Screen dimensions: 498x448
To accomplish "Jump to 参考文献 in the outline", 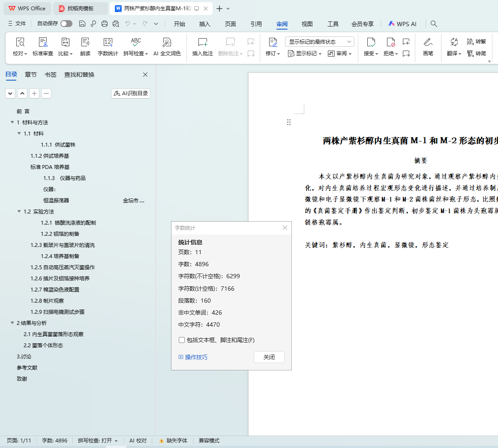I will click(x=27, y=367).
